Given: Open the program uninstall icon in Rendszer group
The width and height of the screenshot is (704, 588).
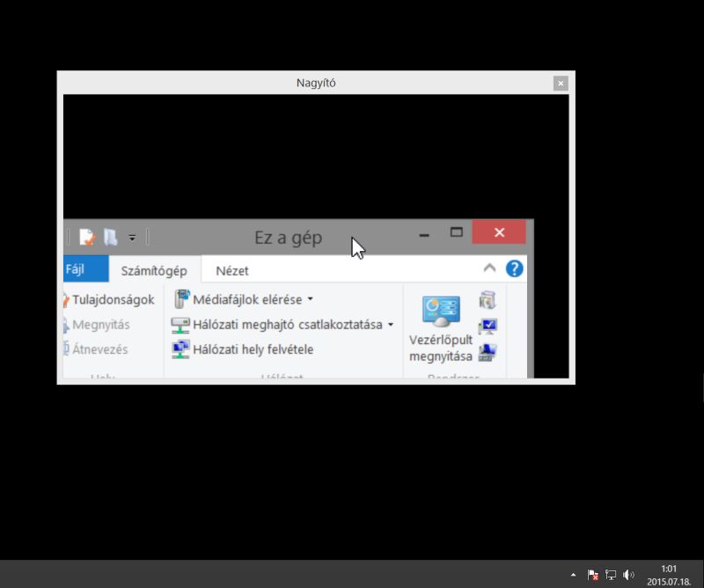Looking at the screenshot, I should [x=488, y=301].
